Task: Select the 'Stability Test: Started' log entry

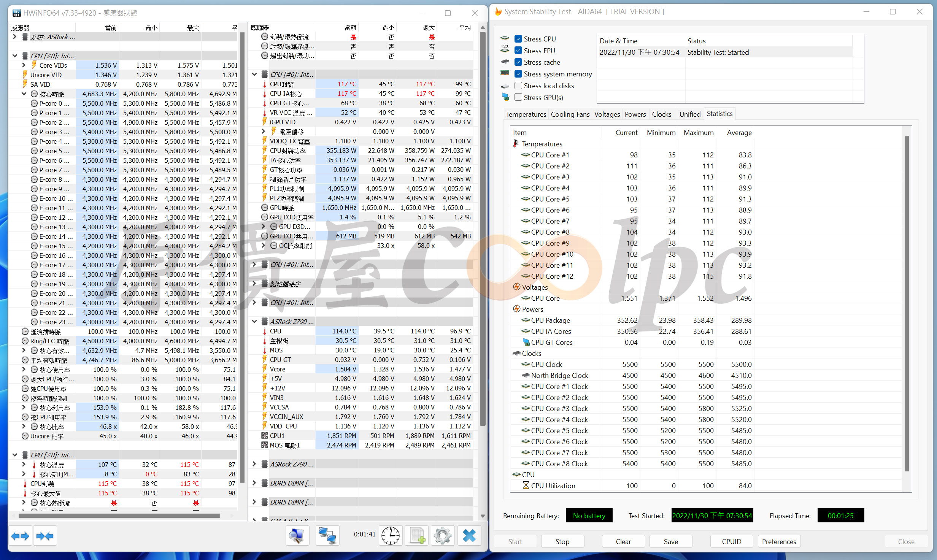Action: click(725, 52)
